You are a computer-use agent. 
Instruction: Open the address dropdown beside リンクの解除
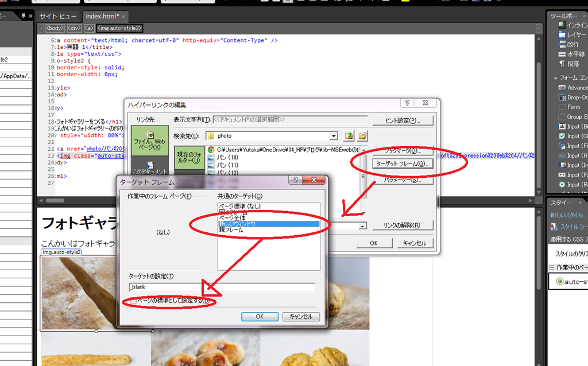point(362,226)
